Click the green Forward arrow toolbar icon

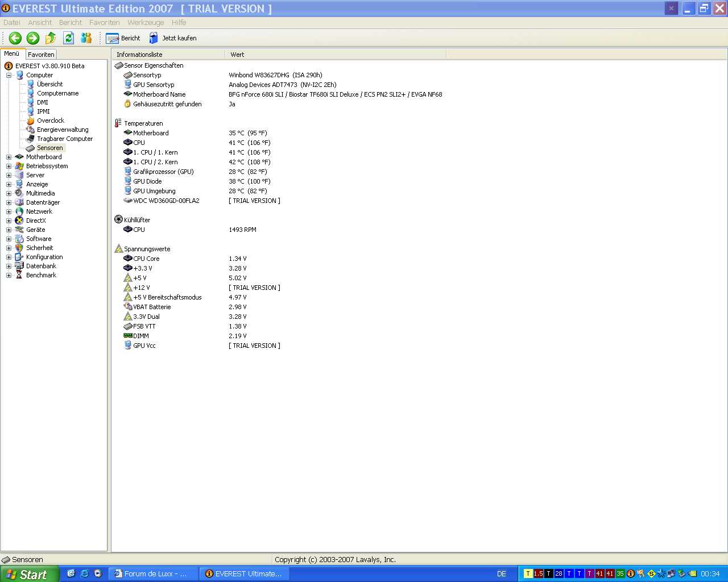pyautogui.click(x=33, y=38)
